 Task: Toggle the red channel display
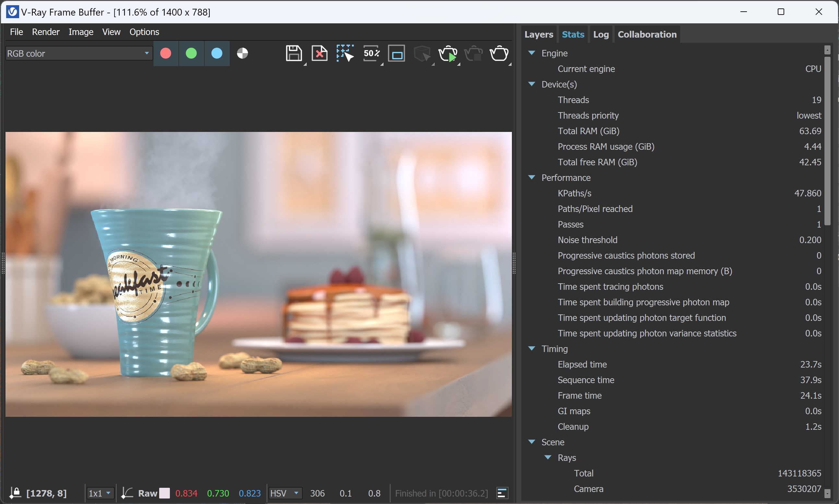165,53
